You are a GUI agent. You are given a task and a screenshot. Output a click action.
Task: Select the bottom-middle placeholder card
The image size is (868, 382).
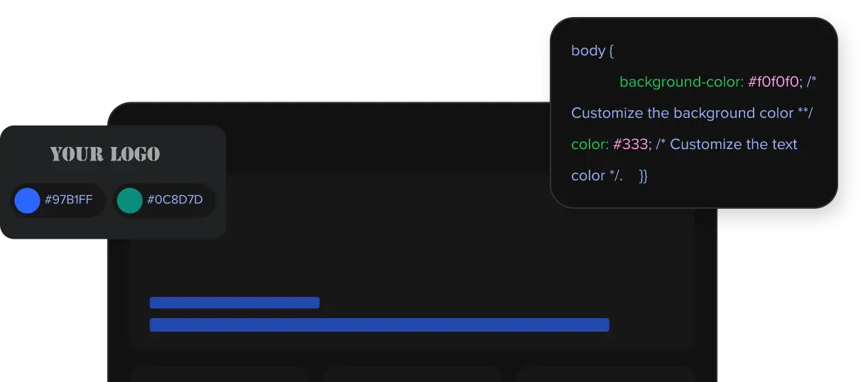click(412, 374)
